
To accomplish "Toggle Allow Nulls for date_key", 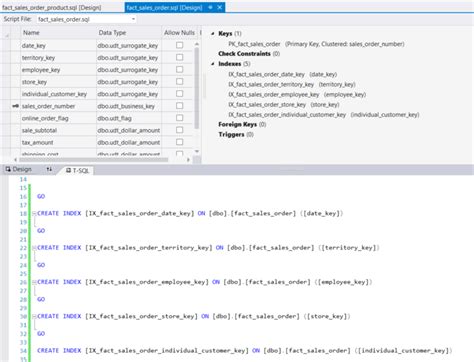I will coord(179,45).
